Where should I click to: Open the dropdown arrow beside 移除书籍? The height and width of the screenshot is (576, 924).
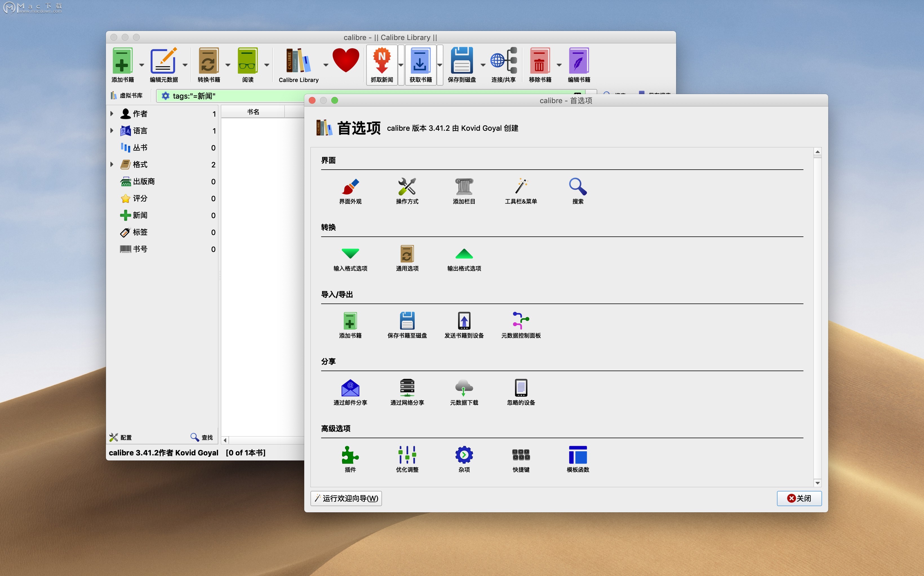pyautogui.click(x=559, y=65)
